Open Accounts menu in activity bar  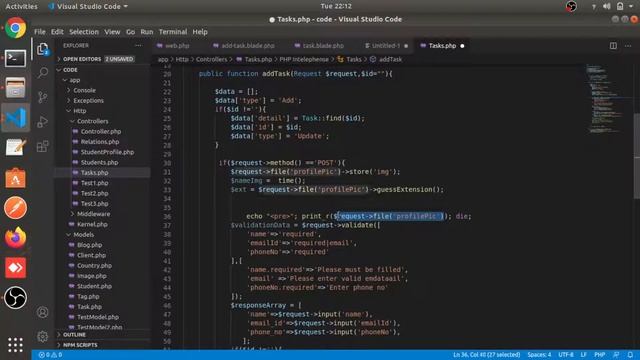click(x=43, y=312)
